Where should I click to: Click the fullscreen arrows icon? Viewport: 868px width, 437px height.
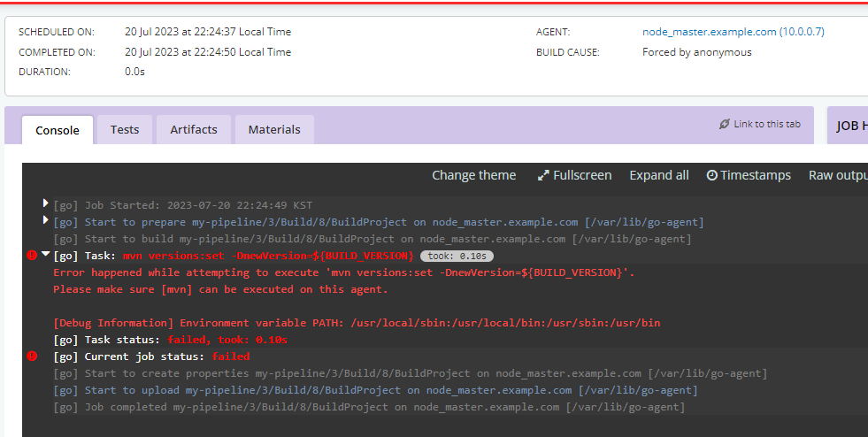[543, 176]
